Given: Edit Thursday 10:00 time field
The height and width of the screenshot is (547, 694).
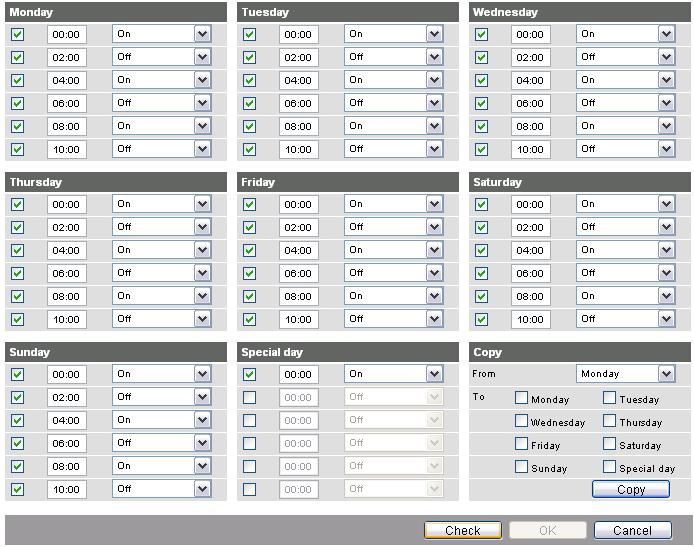Looking at the screenshot, I should [x=67, y=320].
